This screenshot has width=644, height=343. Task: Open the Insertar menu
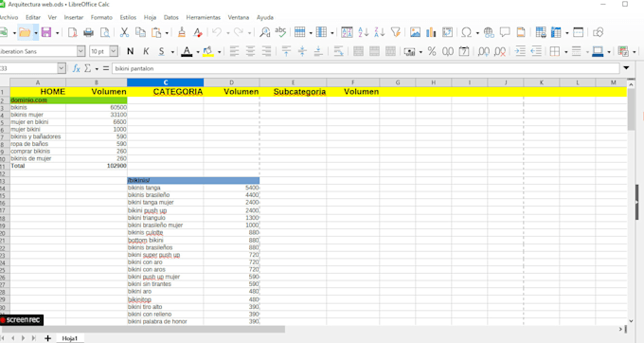(x=74, y=17)
